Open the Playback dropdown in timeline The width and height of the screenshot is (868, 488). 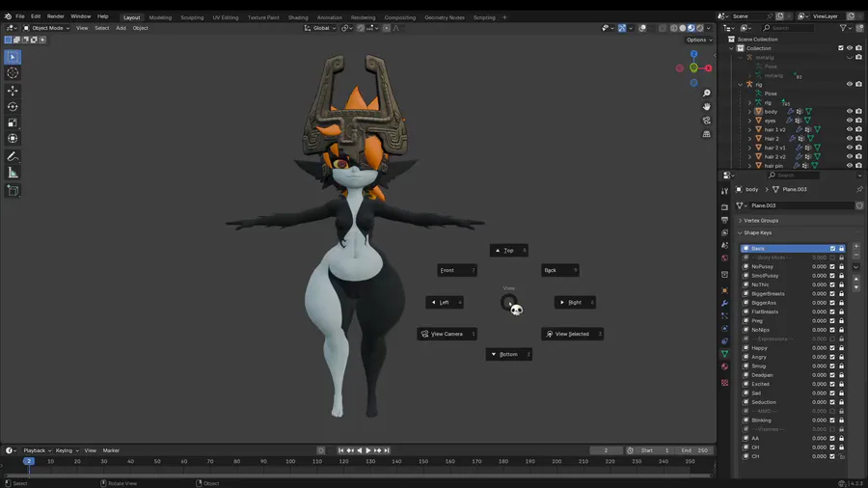click(x=37, y=450)
